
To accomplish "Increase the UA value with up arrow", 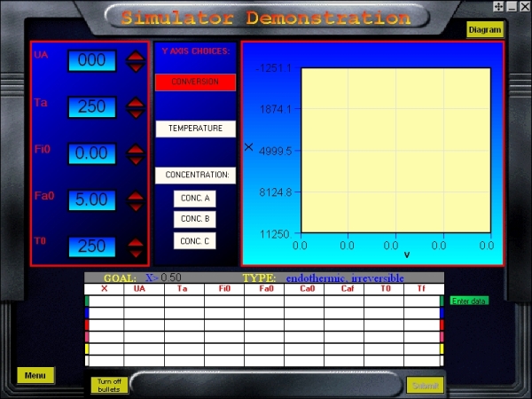I will click(136, 56).
